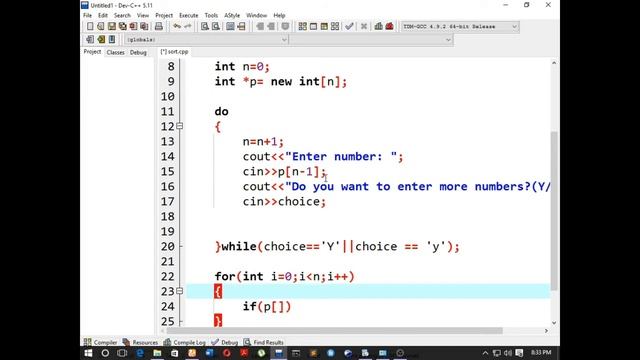The image size is (640, 360).
Task: Collapse the code fold at line 23
Action: 179,291
